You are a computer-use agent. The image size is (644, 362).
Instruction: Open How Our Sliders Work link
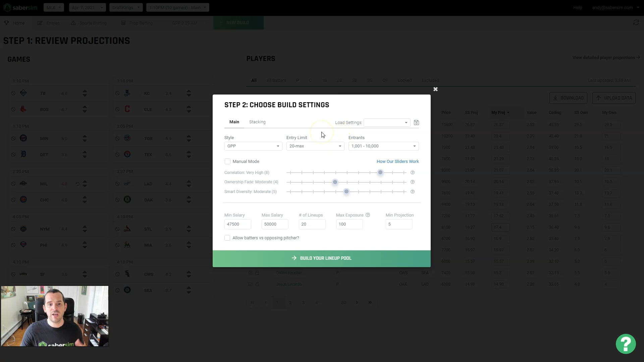[397, 162]
